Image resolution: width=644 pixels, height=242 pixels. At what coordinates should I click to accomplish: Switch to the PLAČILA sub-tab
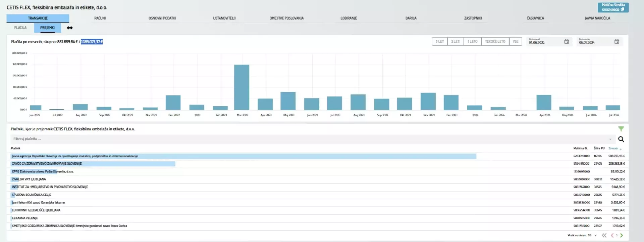[x=20, y=28]
